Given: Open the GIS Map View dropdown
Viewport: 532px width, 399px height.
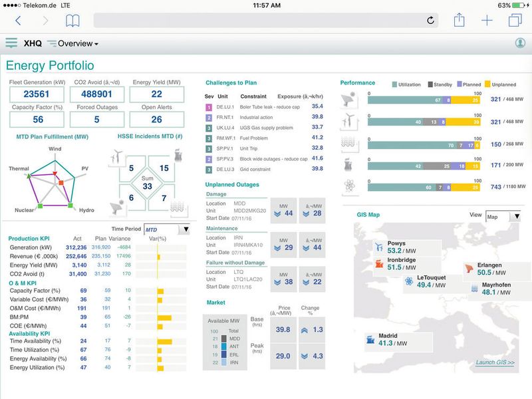Looking at the screenshot, I should [503, 217].
